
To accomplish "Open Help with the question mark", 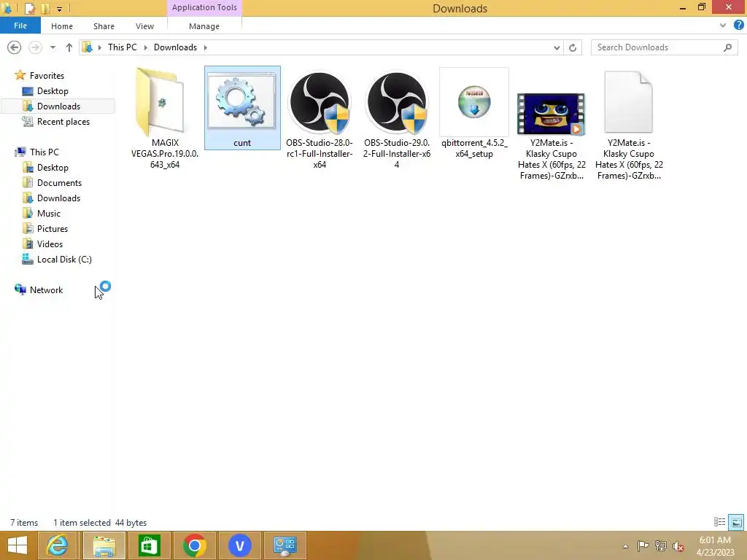I will [738, 26].
